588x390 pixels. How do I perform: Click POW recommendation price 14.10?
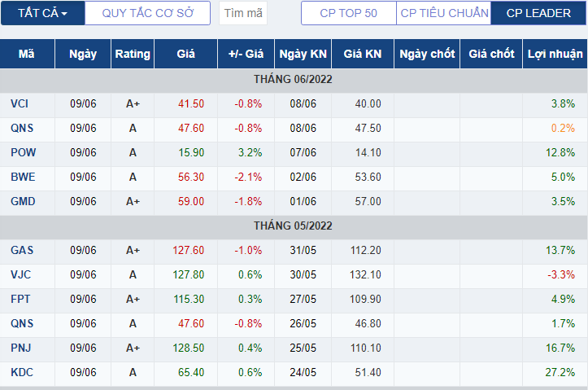[x=368, y=153]
